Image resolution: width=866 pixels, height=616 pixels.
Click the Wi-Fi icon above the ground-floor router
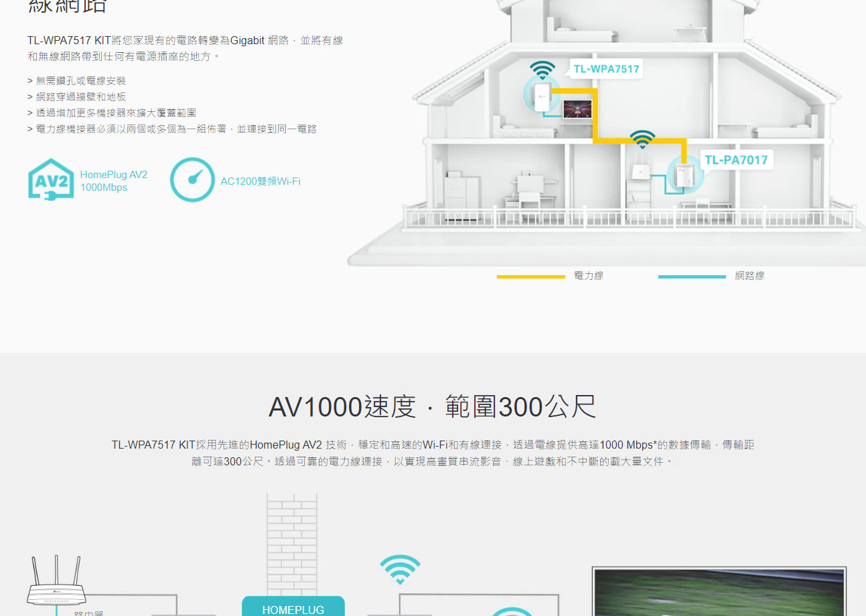[642, 139]
